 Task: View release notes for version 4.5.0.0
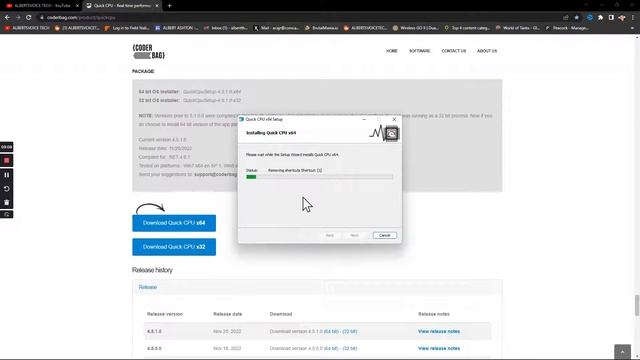439,349
